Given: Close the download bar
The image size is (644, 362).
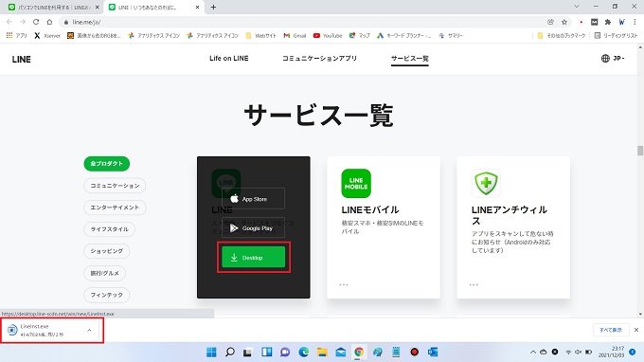Looking at the screenshot, I should pyautogui.click(x=636, y=330).
